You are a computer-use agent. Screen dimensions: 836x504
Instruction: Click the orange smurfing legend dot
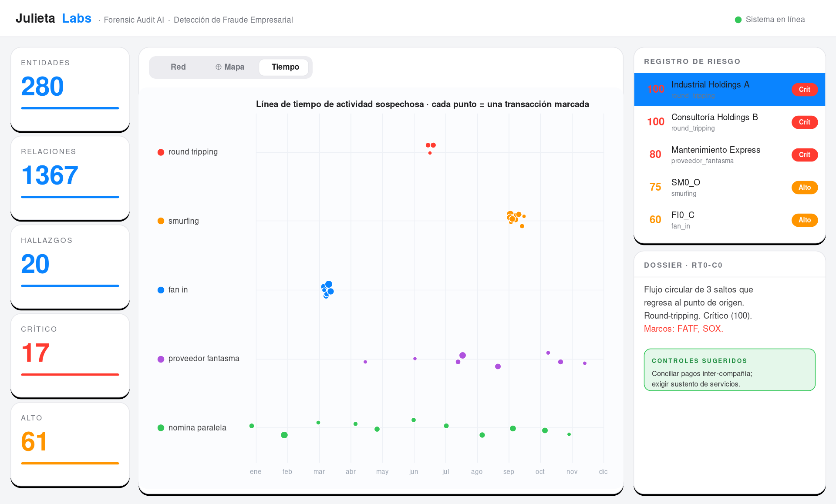point(161,221)
